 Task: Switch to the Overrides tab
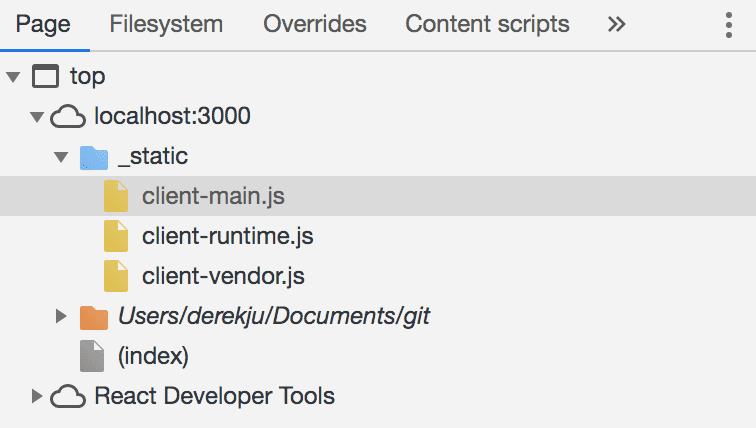coord(315,24)
